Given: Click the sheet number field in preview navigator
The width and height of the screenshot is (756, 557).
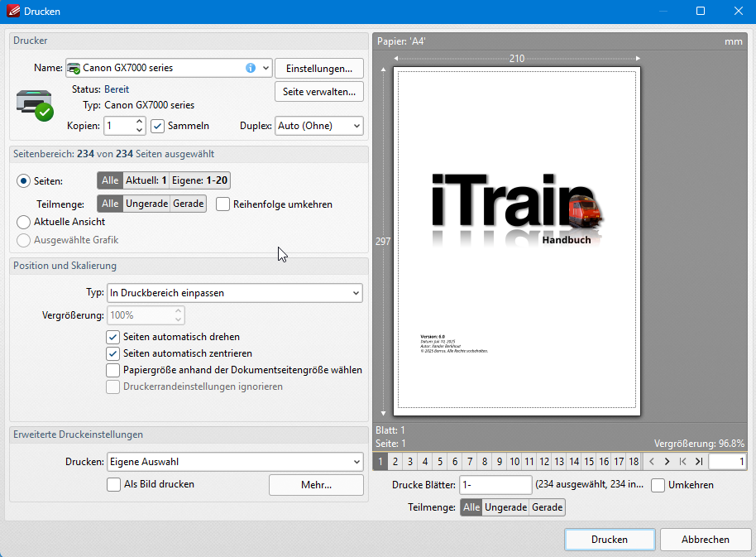Looking at the screenshot, I should [x=727, y=462].
